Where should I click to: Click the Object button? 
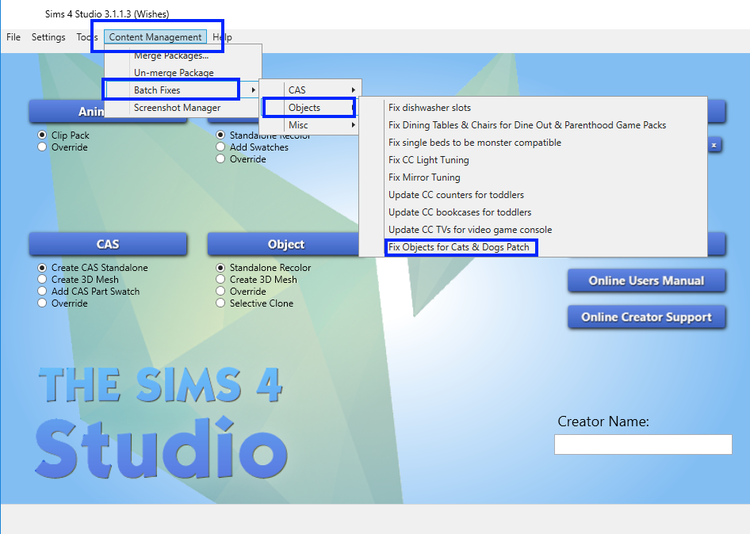pos(283,244)
